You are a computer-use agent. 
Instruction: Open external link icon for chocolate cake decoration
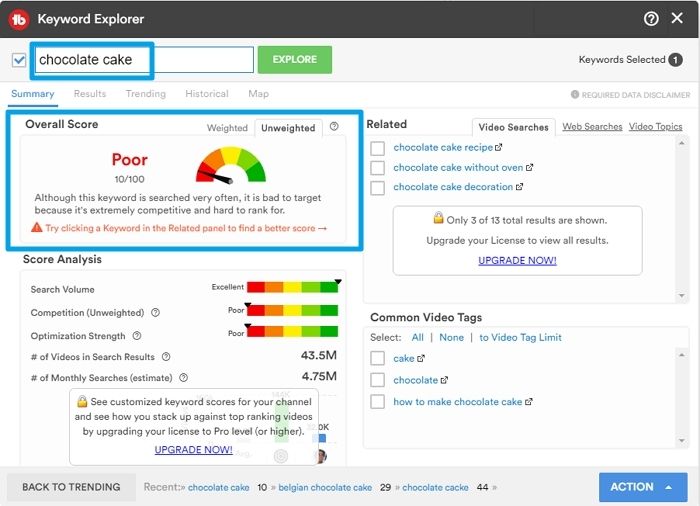(x=519, y=187)
